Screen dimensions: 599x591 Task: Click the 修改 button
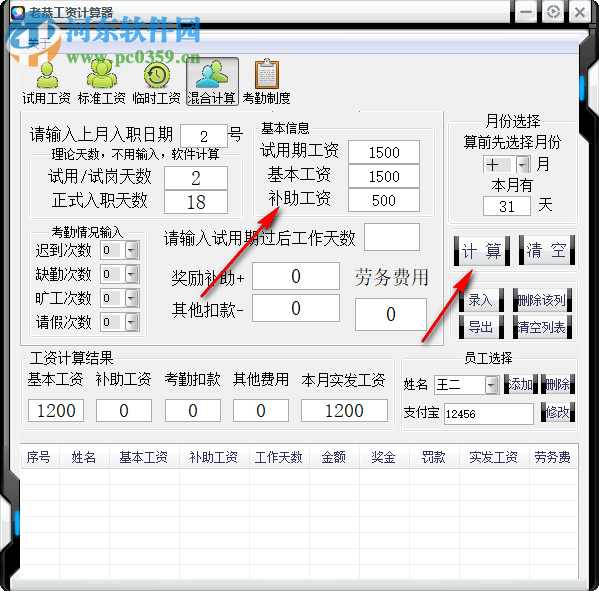[x=557, y=412]
